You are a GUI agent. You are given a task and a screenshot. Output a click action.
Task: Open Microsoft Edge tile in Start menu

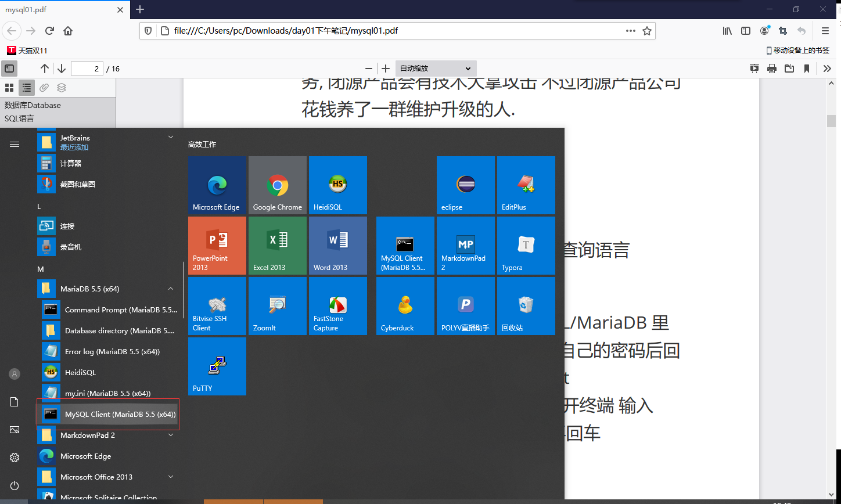point(217,185)
